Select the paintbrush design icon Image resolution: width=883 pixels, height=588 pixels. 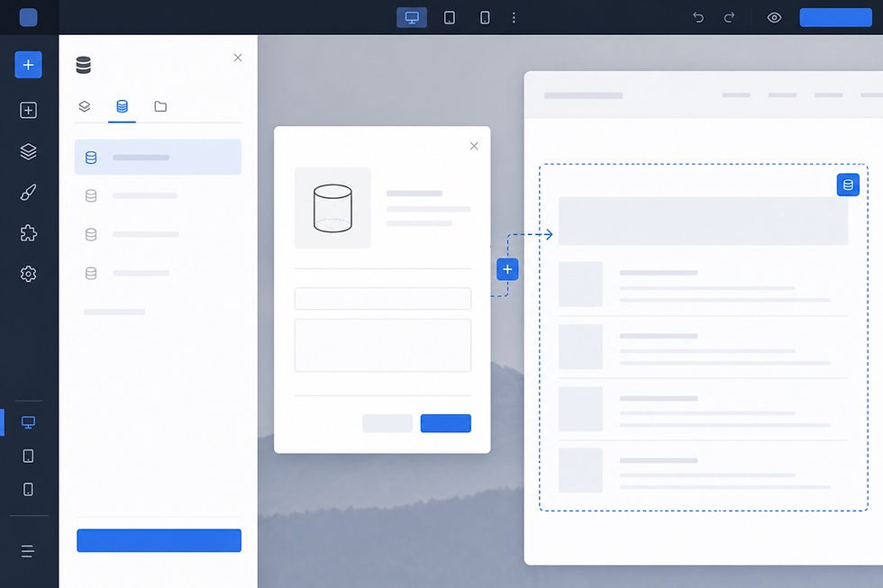(x=28, y=193)
